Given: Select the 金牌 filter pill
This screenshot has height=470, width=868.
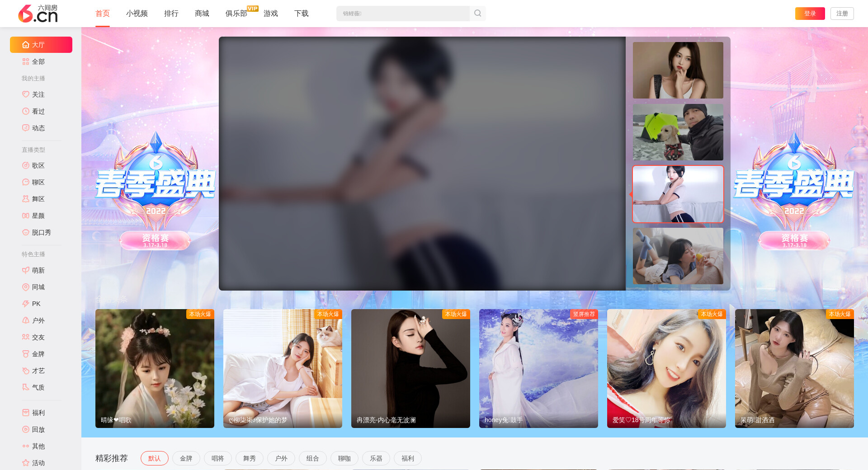Looking at the screenshot, I should 186,458.
